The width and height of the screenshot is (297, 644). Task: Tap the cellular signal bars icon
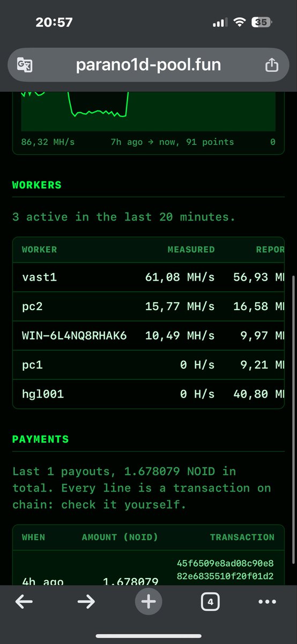point(220,23)
